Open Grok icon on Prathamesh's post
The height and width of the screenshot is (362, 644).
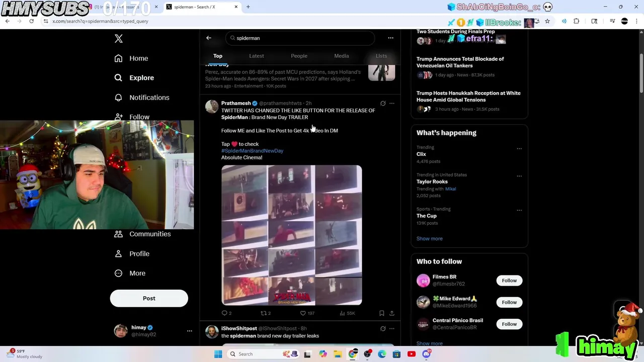383,104
